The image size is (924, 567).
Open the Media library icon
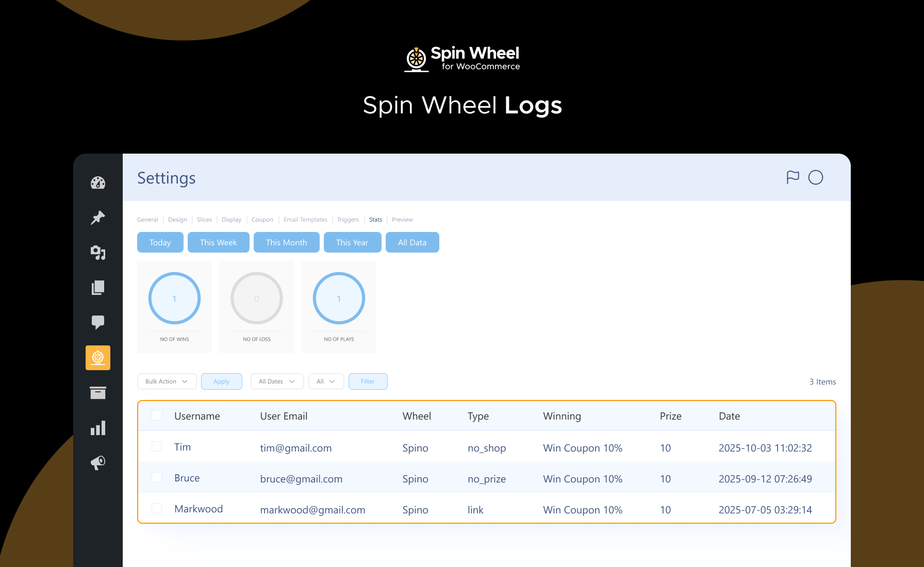coord(98,253)
